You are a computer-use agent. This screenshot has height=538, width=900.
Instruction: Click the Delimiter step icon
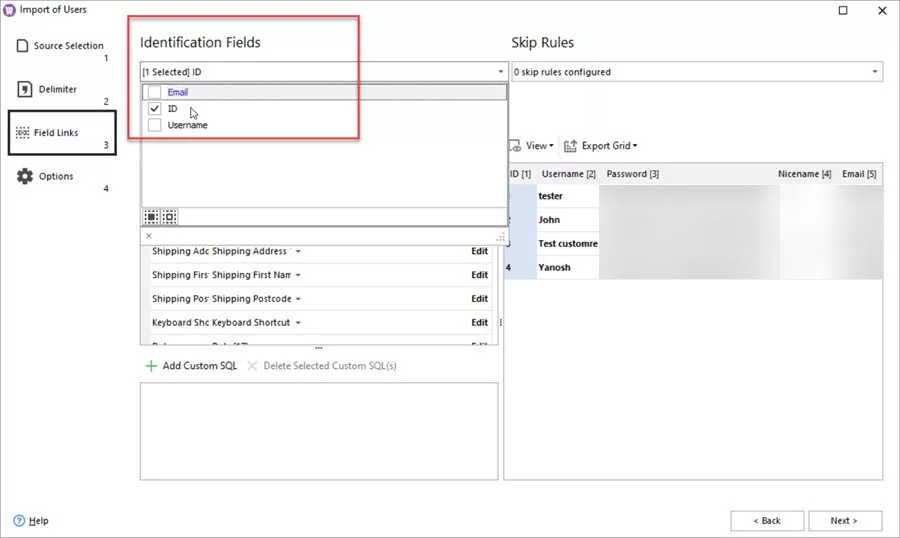click(x=23, y=89)
